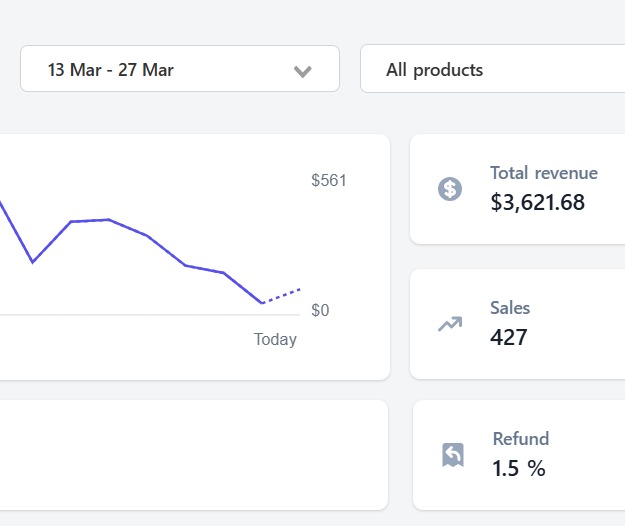This screenshot has height=526, width=625.
Task: Click the Today label on the chart axis
Action: coord(275,340)
